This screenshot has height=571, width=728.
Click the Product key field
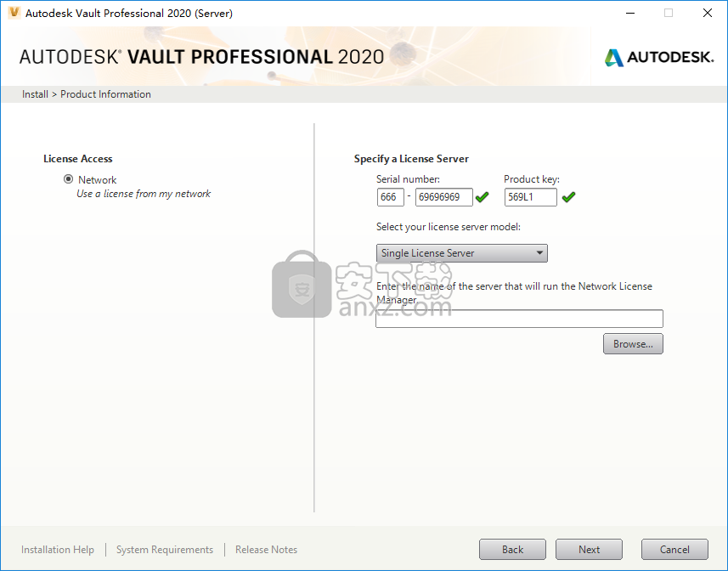point(530,197)
